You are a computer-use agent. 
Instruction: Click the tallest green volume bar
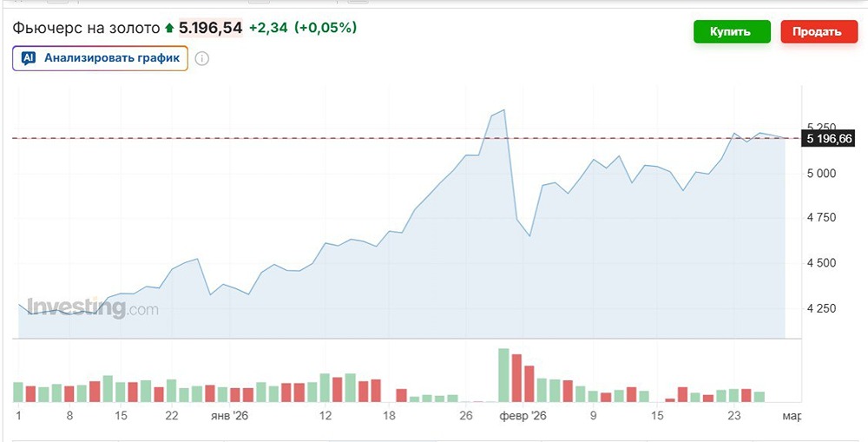[x=503, y=374]
